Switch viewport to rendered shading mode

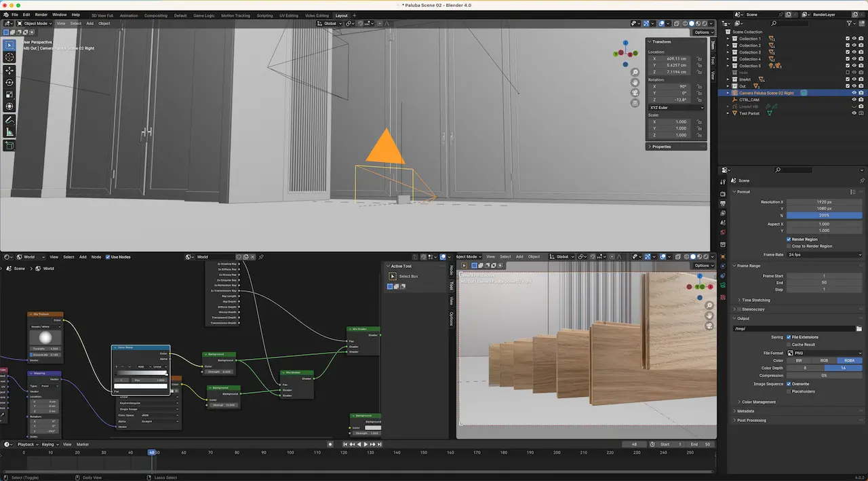click(x=704, y=24)
